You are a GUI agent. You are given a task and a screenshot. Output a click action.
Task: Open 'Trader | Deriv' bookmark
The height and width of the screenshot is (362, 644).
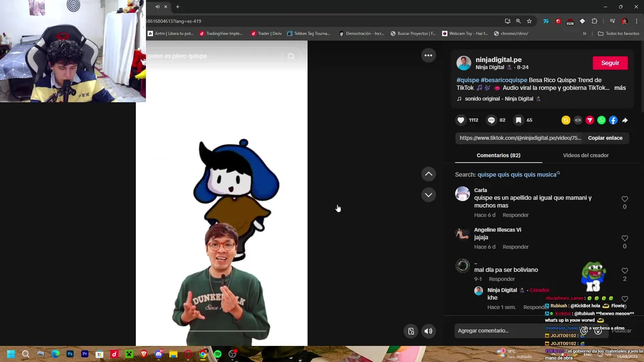(266, 34)
